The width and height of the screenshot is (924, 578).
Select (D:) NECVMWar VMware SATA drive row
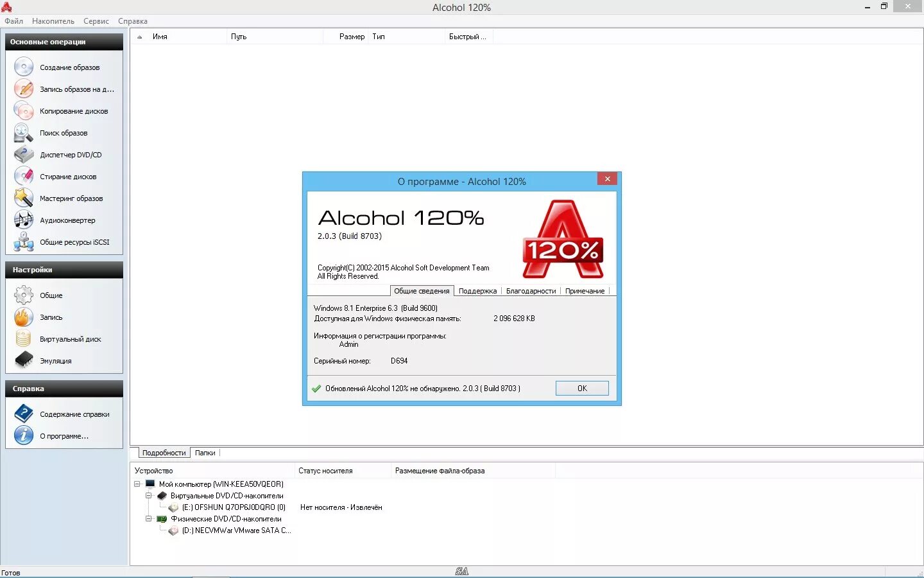point(236,530)
